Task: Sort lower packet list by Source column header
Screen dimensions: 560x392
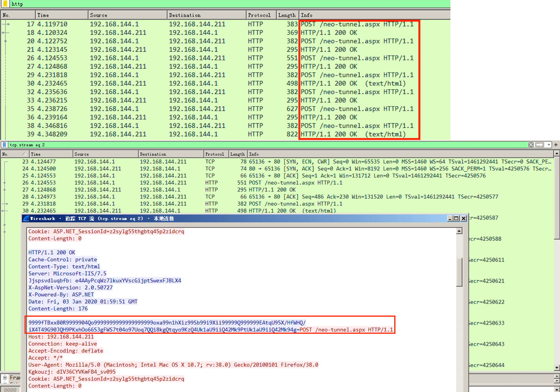Action: pyautogui.click(x=106, y=154)
